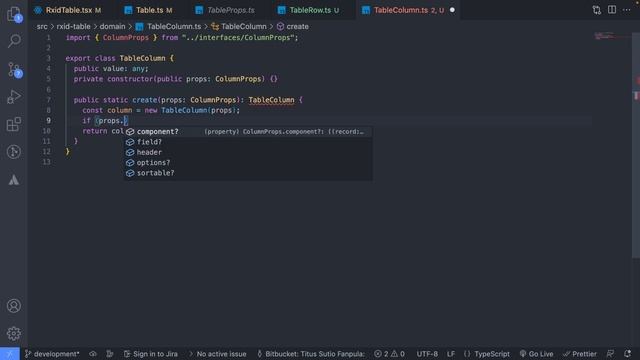Viewport: 640px width, 360px height.
Task: Click the Prettier status item
Action: pos(580,354)
